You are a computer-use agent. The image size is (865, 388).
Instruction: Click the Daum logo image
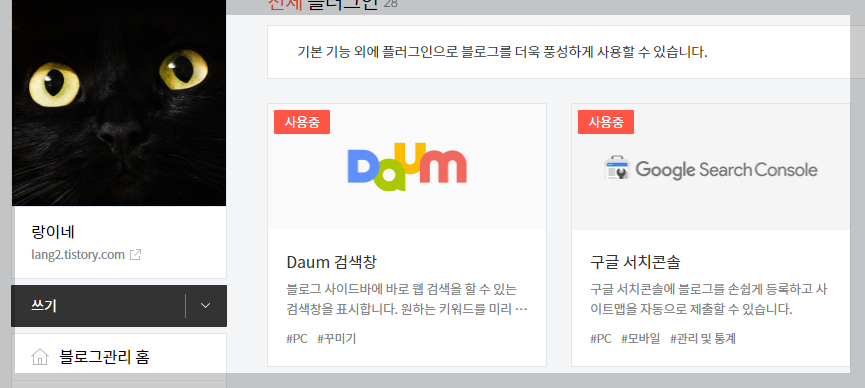point(407,167)
